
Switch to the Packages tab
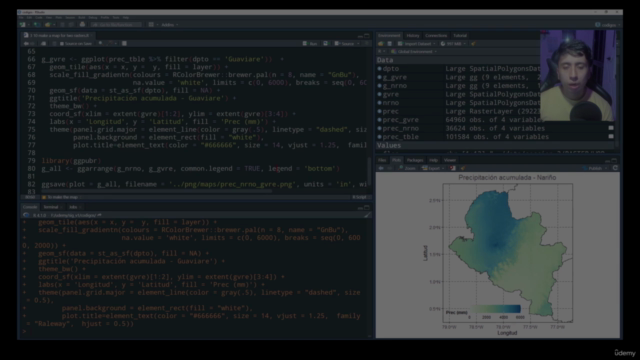pos(415,160)
